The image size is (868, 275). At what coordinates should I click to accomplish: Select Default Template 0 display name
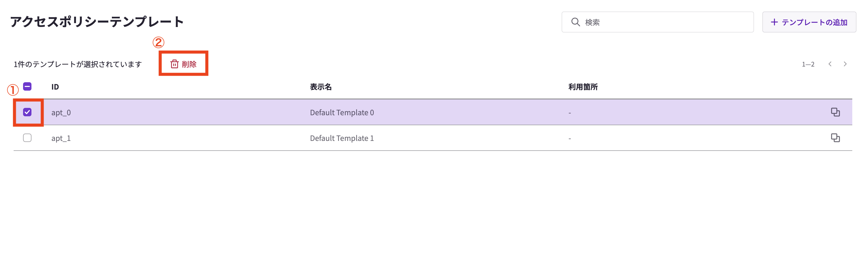tap(342, 112)
